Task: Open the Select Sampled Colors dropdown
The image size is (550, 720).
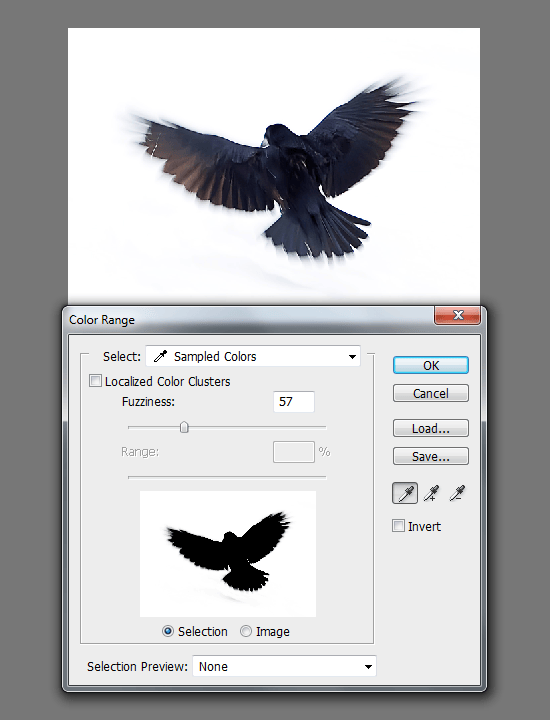Action: coord(253,356)
